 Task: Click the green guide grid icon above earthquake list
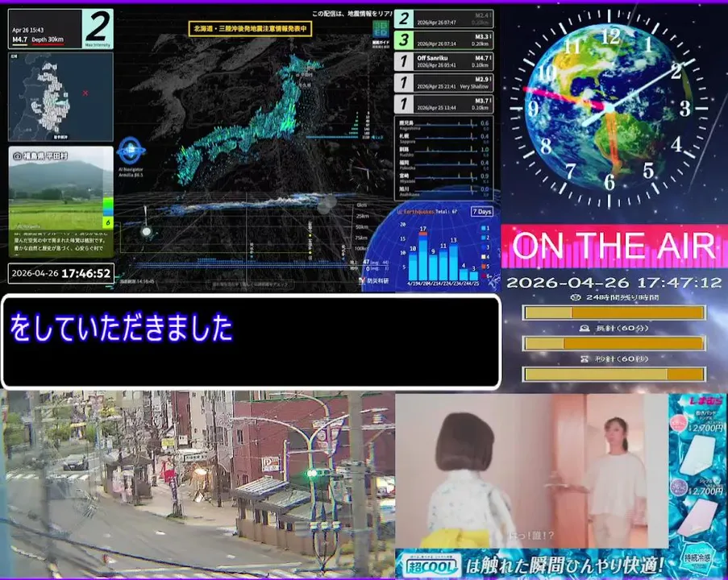381,30
